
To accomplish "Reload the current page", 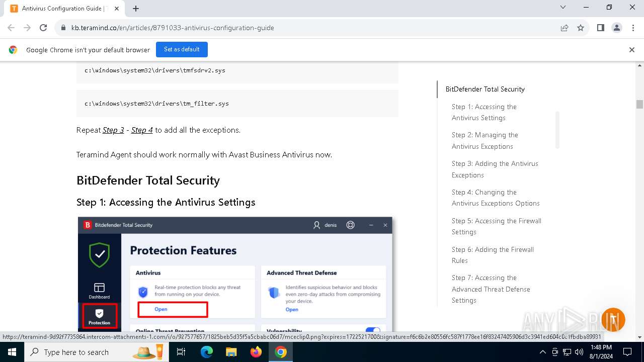I will click(x=43, y=28).
